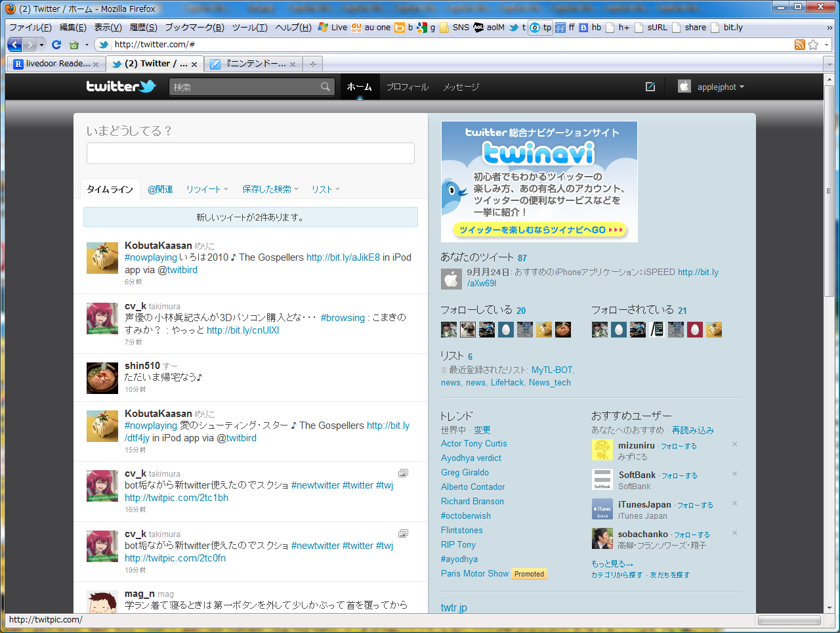The width and height of the screenshot is (840, 633).
Task: Click the browser forward arrow button
Action: tap(30, 45)
